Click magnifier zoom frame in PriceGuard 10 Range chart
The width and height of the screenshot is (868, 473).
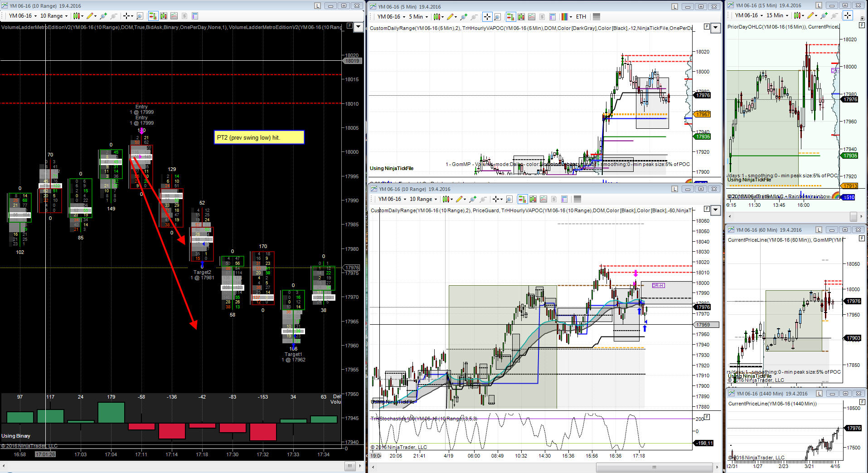tap(509, 199)
